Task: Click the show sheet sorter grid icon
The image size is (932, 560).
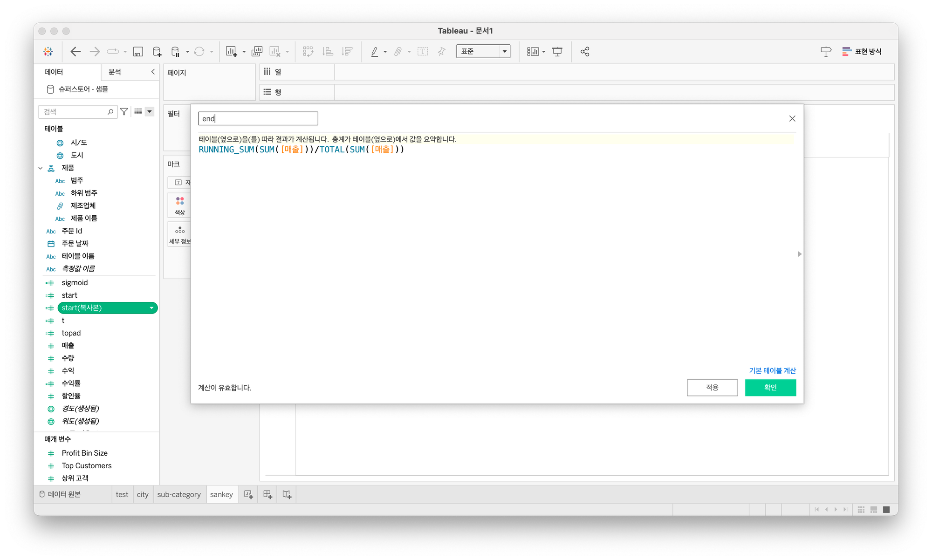Action: coord(861,510)
